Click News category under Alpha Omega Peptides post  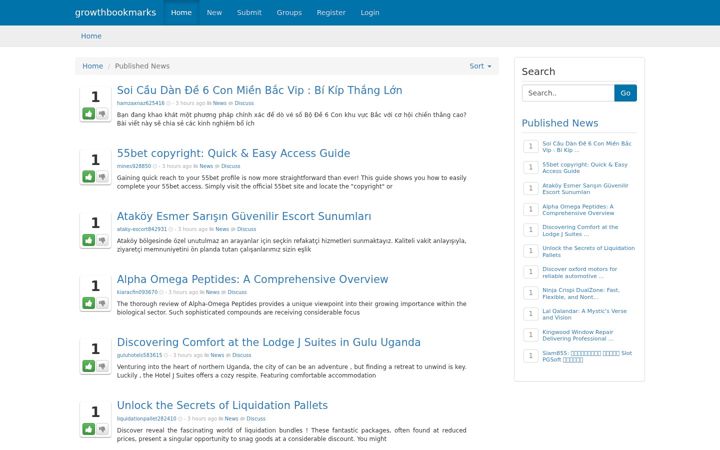[x=213, y=292]
